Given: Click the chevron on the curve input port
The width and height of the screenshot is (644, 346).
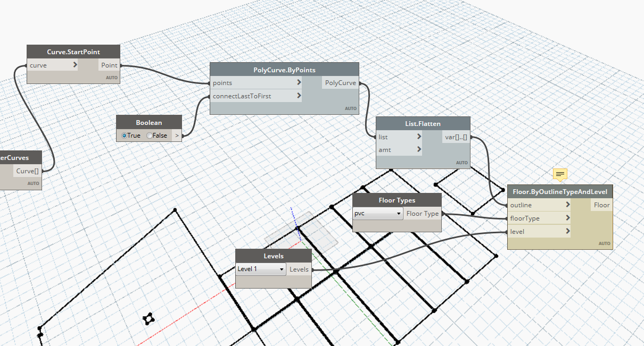Looking at the screenshot, I should (75, 65).
